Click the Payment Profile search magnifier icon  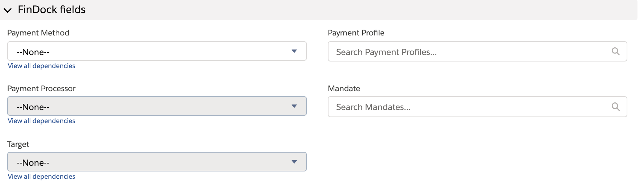coord(615,52)
